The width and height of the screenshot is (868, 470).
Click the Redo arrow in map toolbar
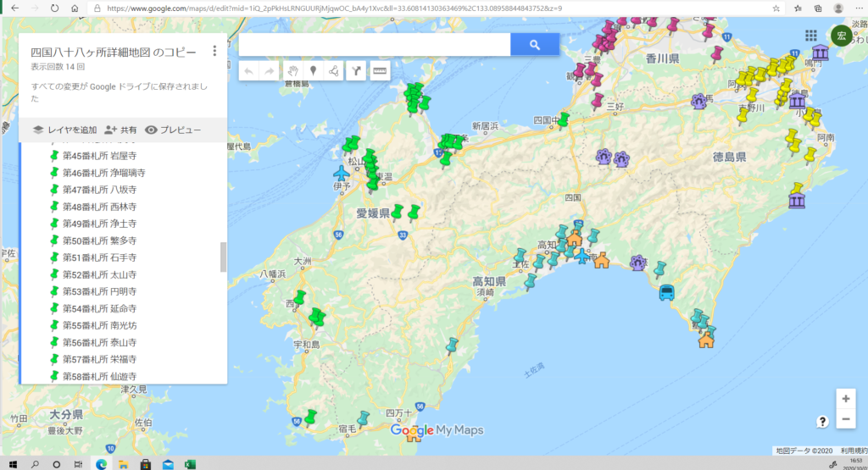pos(269,71)
